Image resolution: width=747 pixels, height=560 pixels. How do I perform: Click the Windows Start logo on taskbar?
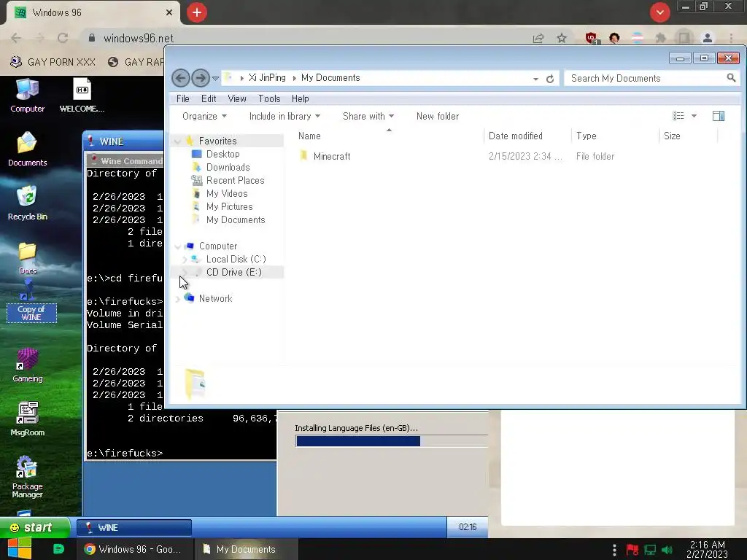[20, 548]
